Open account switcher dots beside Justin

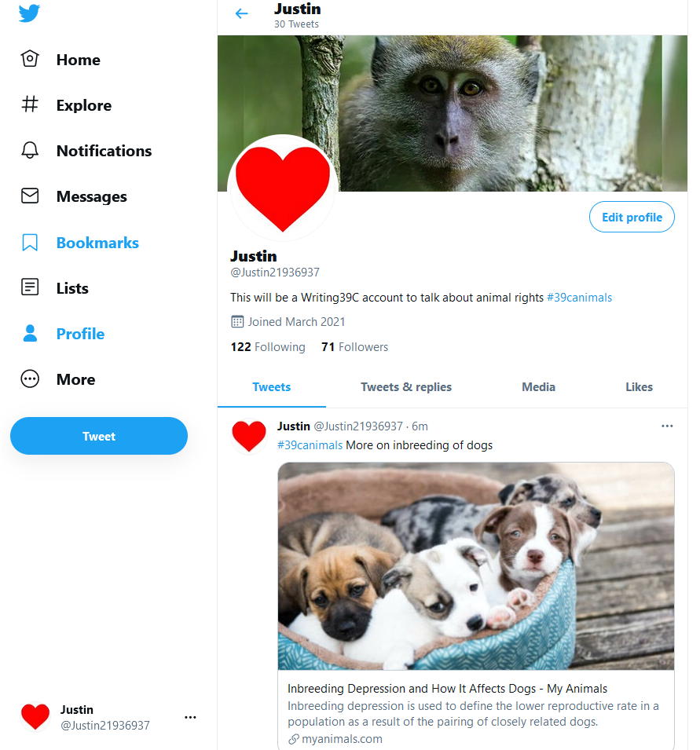coord(190,717)
